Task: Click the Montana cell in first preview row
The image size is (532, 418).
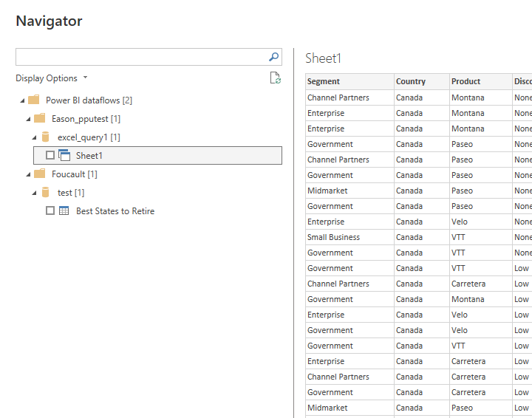Action: tap(481, 97)
